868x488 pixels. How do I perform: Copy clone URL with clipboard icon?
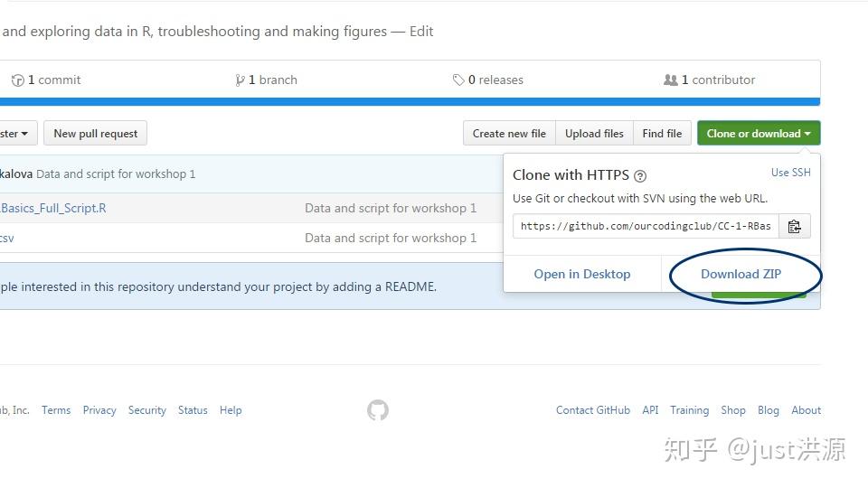point(794,226)
